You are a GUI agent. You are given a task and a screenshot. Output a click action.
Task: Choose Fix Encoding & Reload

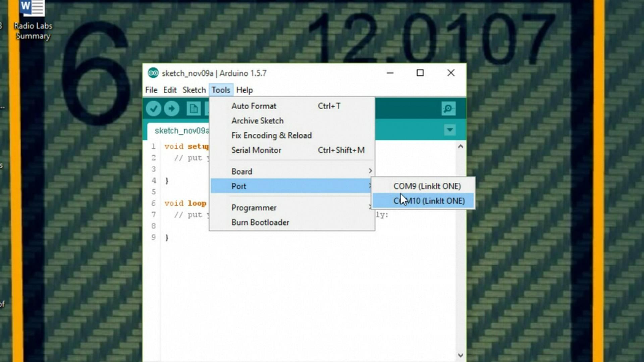tap(292, 135)
